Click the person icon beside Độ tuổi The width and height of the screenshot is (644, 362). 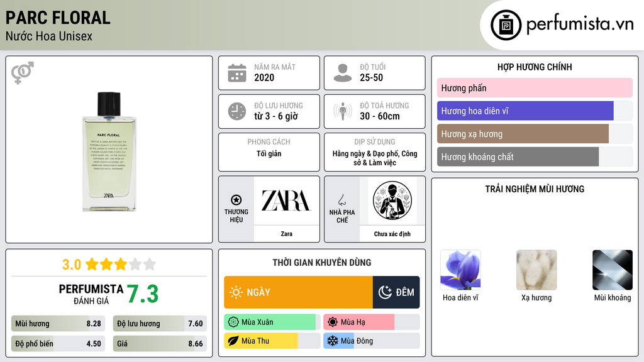click(x=343, y=73)
